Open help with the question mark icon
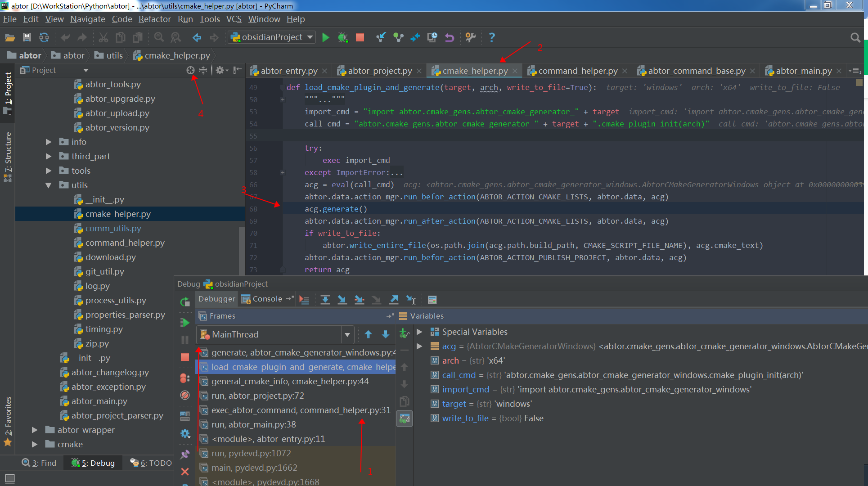 click(492, 37)
